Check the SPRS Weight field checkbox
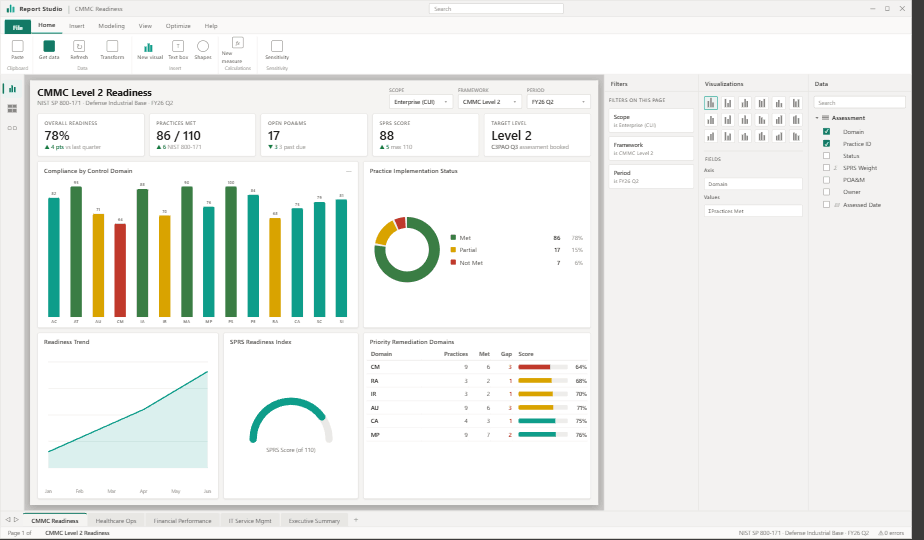 click(826, 168)
